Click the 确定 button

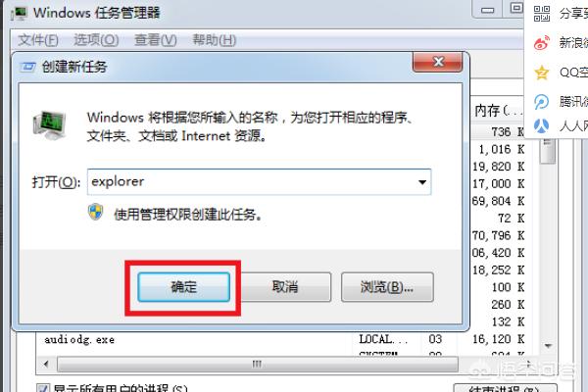pyautogui.click(x=184, y=287)
